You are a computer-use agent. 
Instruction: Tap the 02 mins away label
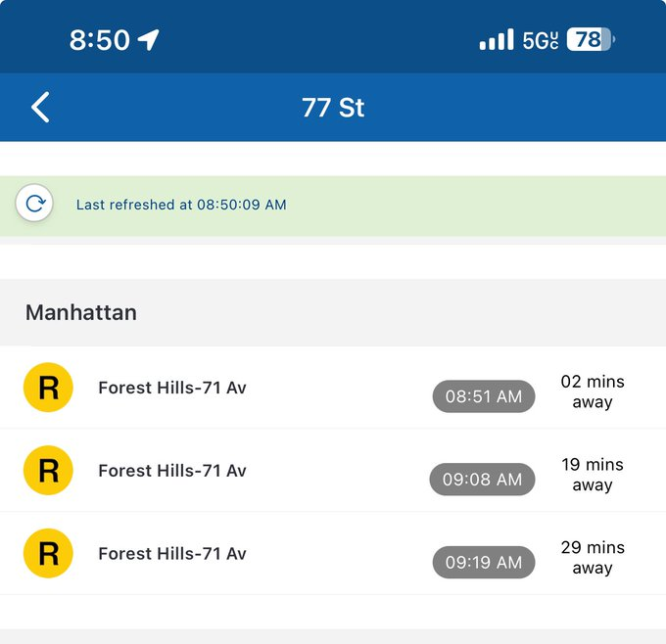pos(593,391)
